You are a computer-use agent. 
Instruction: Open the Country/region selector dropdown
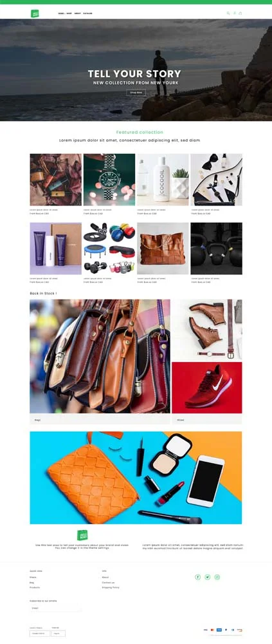click(x=40, y=633)
